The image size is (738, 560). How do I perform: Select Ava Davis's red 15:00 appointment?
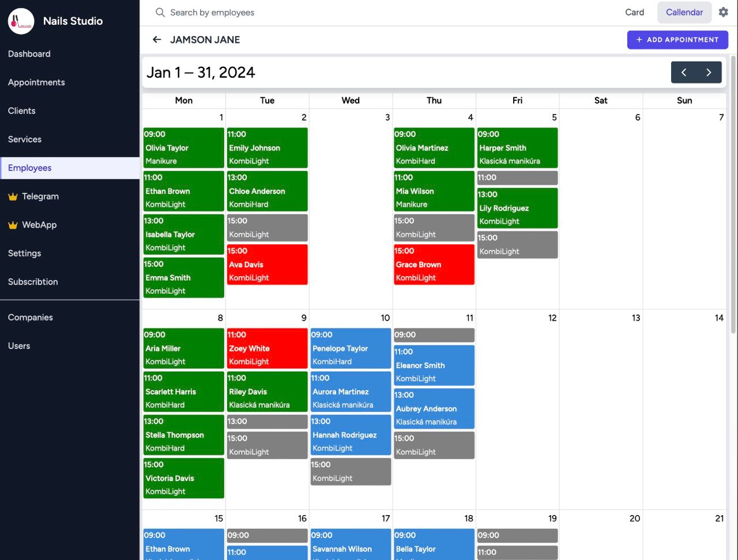point(267,264)
